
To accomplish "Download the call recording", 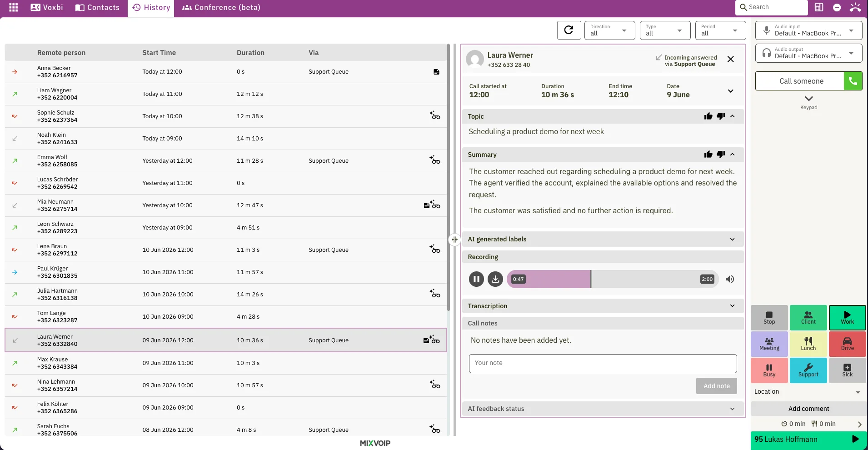I will (x=495, y=279).
